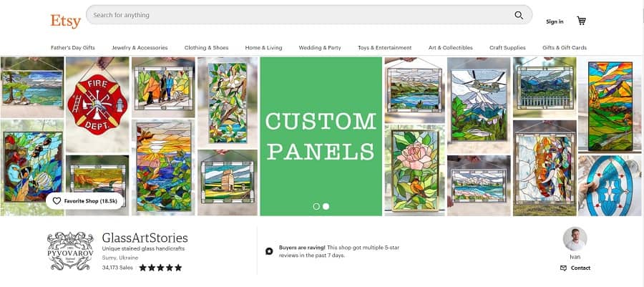
Task: Click the Sign in button
Action: 555,21
